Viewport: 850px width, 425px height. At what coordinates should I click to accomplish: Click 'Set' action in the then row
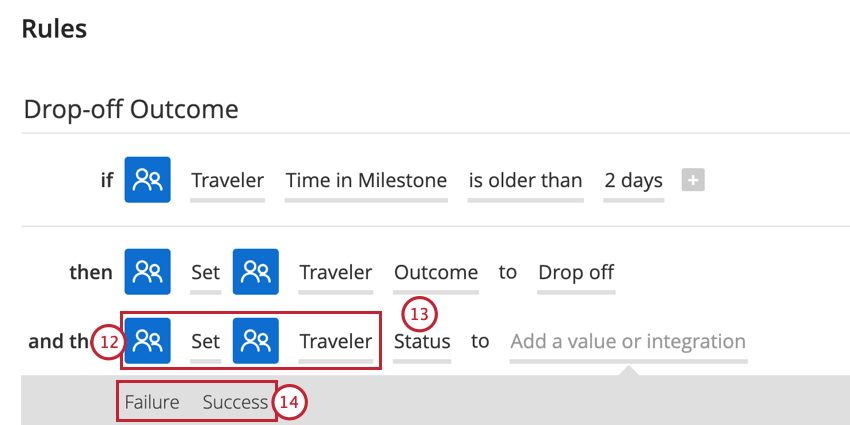205,273
